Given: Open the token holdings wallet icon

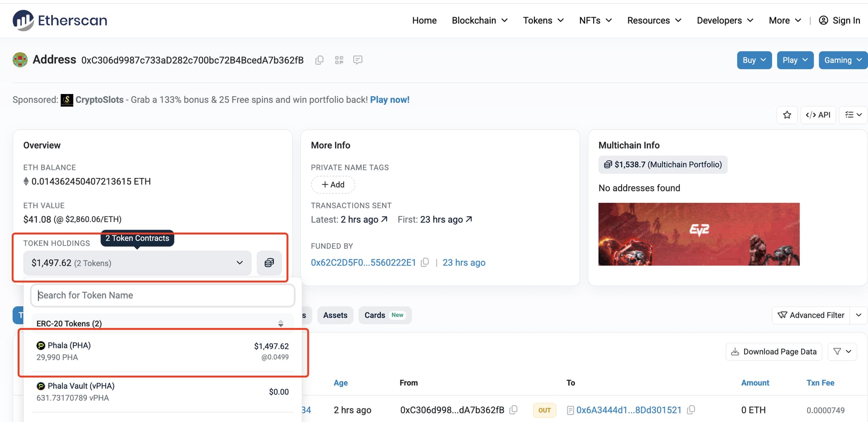Looking at the screenshot, I should click(269, 263).
